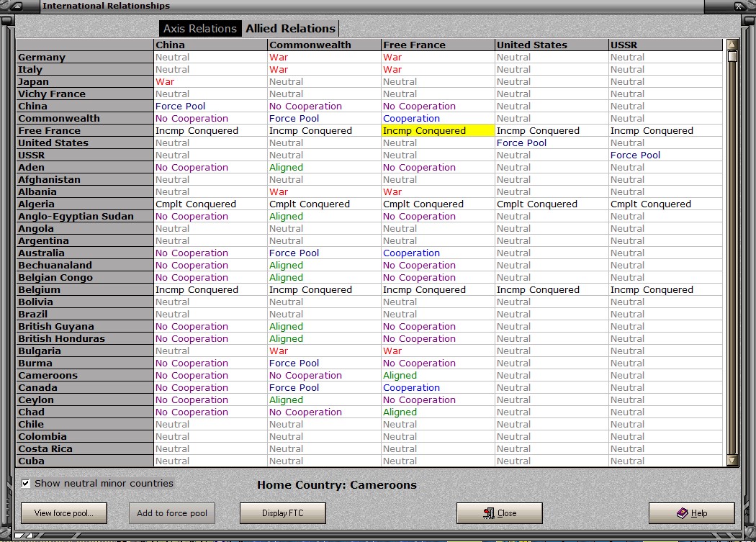Viewport: 756px width, 542px height.
Task: Click the vertical scrollbar thumb
Action: pyautogui.click(x=732, y=56)
